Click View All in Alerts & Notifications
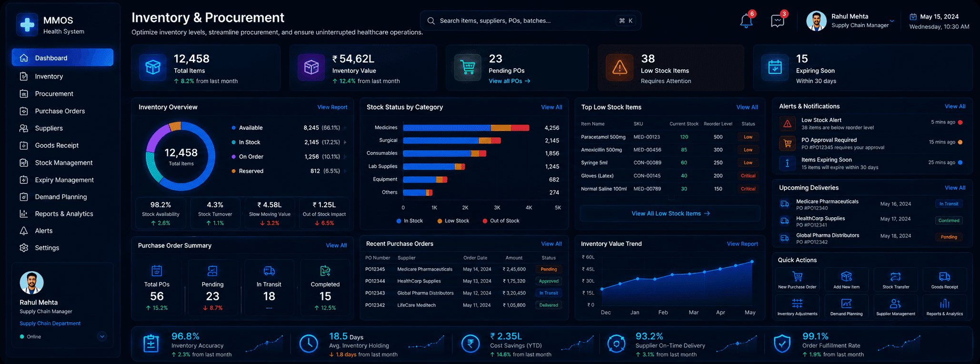980x364 pixels. [x=955, y=106]
